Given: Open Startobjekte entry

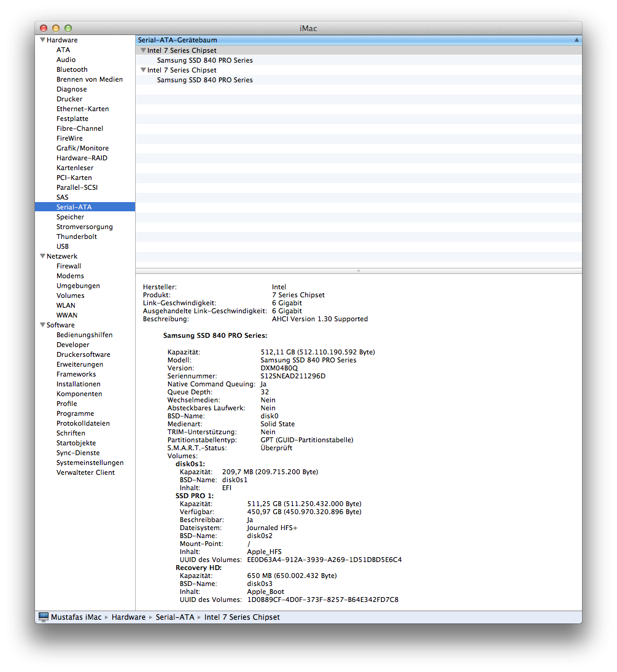Looking at the screenshot, I should tap(76, 443).
